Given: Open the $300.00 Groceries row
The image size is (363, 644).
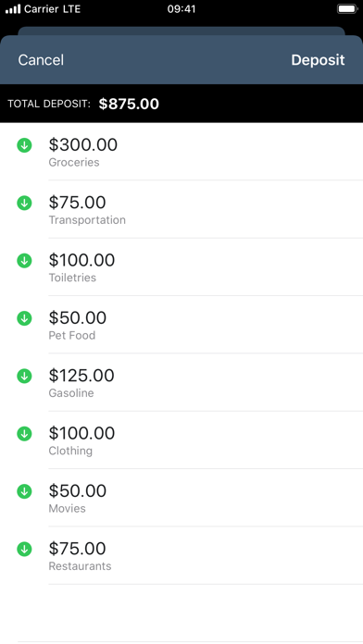Looking at the screenshot, I should (x=181, y=152).
